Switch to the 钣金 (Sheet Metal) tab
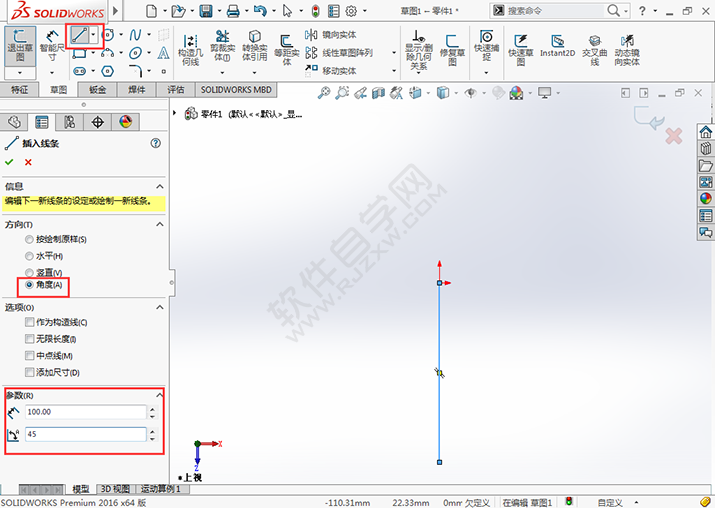This screenshot has width=715, height=508. (98, 90)
